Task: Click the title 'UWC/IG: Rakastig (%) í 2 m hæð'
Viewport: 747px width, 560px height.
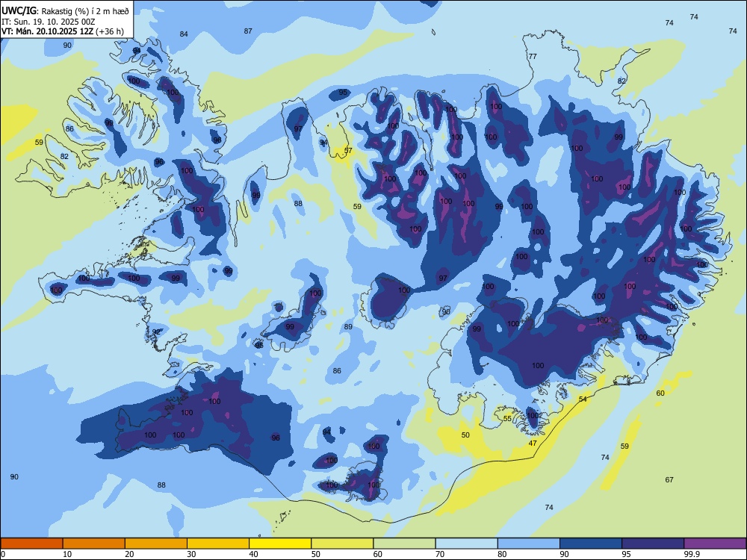Action: coord(65,11)
